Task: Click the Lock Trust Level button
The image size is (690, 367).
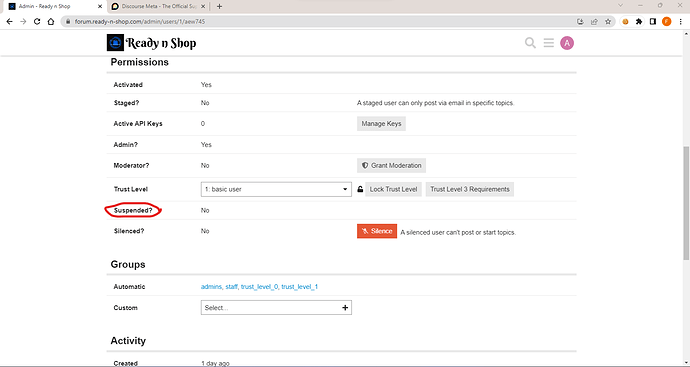Action: [393, 189]
